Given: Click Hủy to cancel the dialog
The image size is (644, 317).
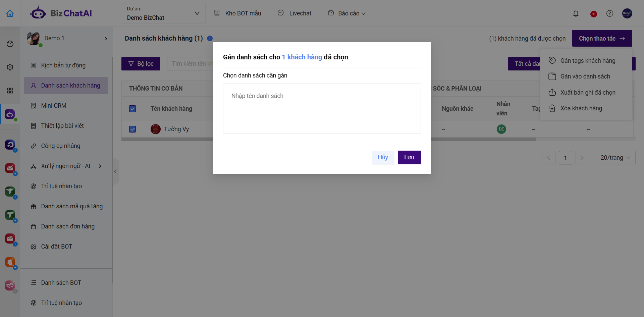Looking at the screenshot, I should [383, 157].
